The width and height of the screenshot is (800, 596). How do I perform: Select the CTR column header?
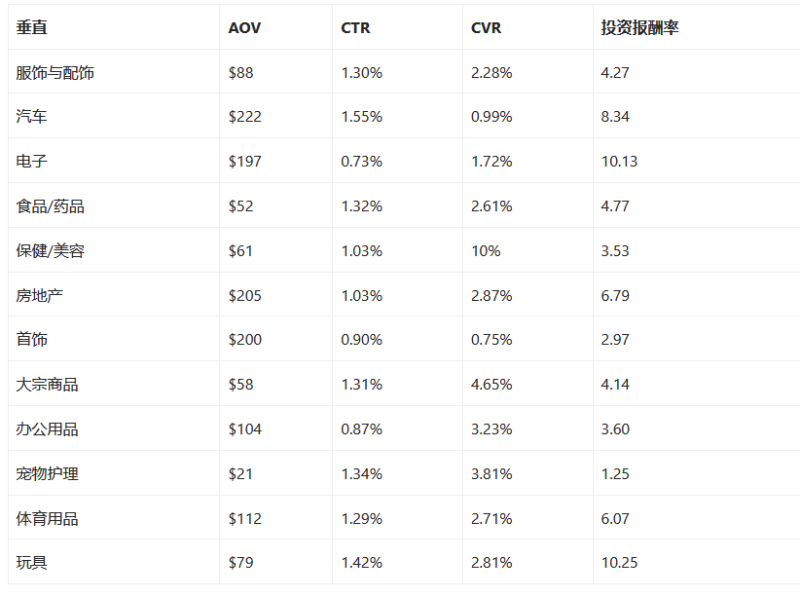click(x=355, y=28)
